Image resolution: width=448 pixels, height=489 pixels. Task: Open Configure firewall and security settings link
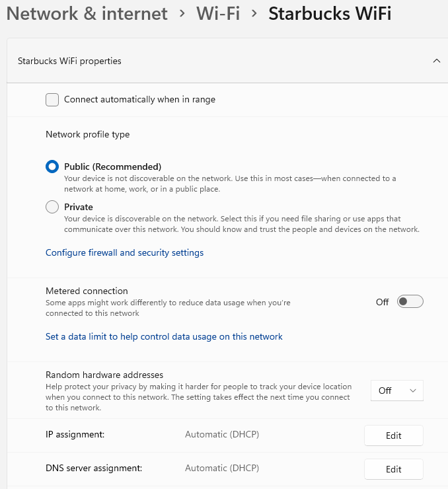(124, 252)
